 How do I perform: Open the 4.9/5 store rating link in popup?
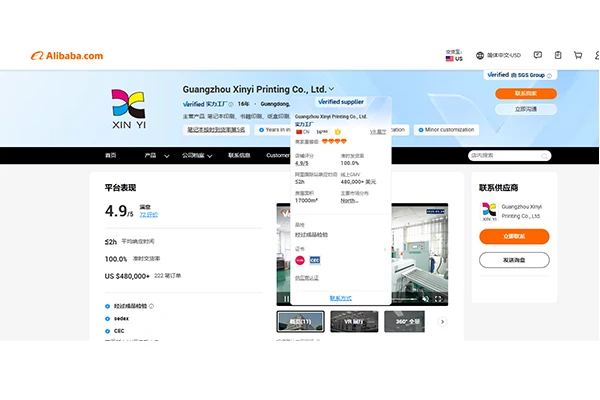302,163
